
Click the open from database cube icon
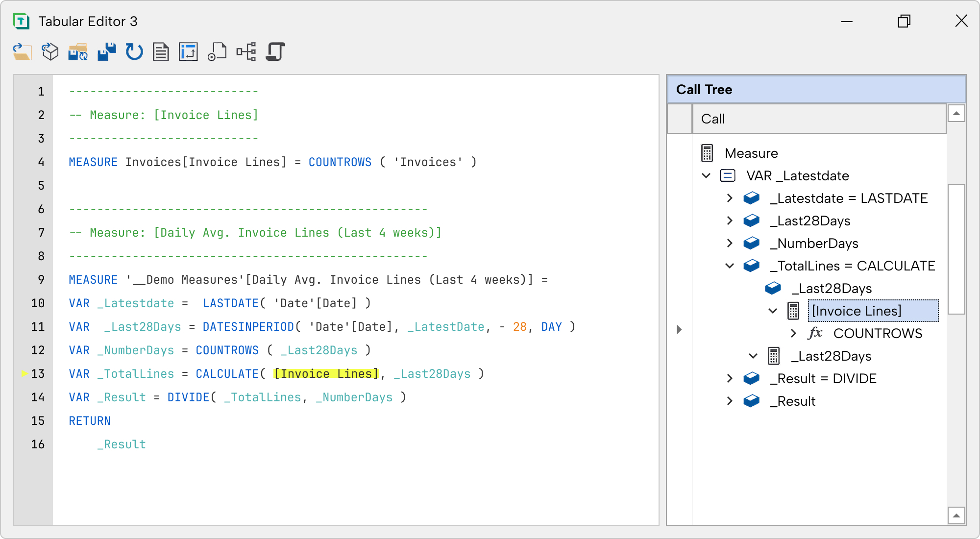[x=50, y=51]
